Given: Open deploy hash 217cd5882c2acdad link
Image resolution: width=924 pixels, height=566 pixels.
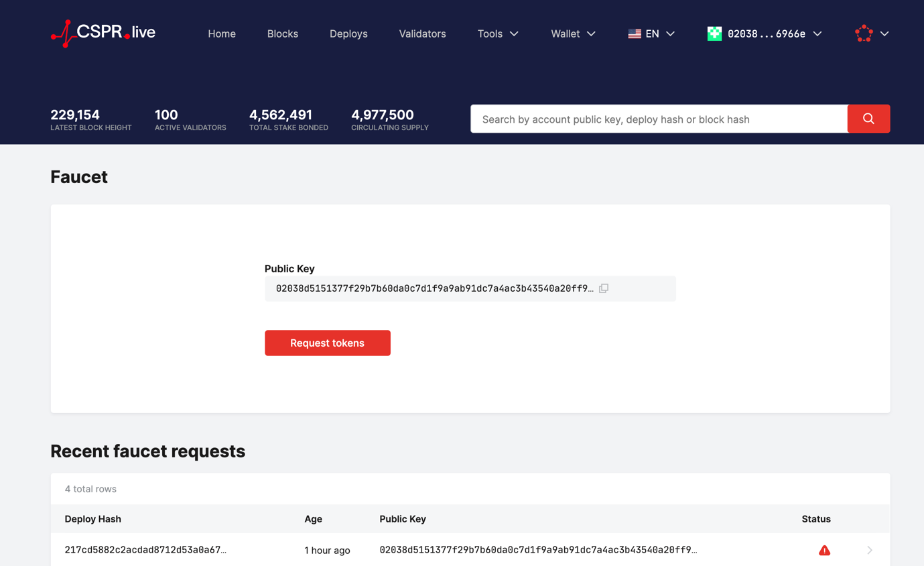Looking at the screenshot, I should tap(145, 550).
